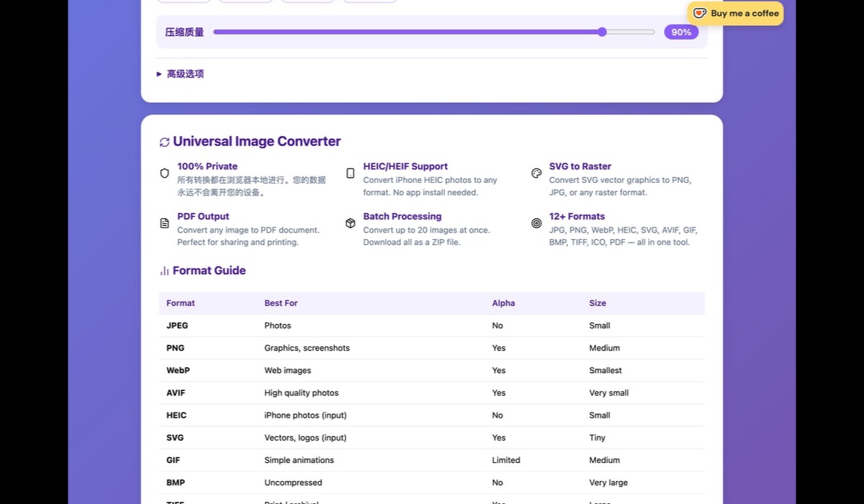Click the shield icon next to 100% Private
This screenshot has width=864, height=504.
(x=164, y=173)
